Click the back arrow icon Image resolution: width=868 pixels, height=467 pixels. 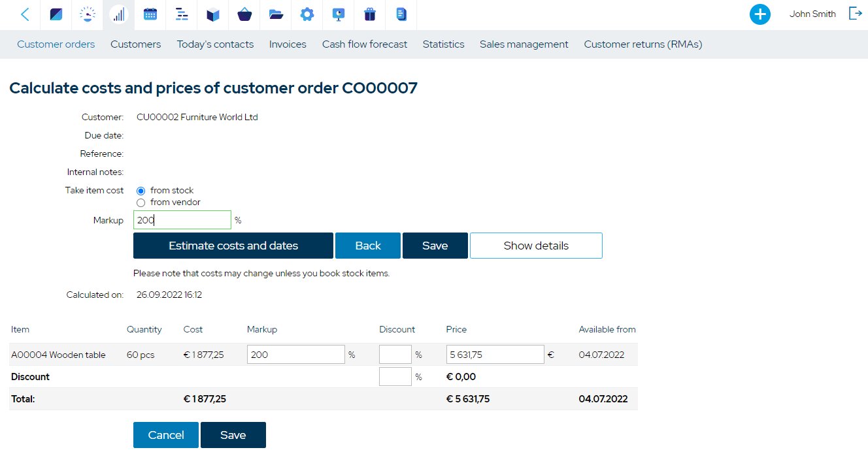(25, 14)
